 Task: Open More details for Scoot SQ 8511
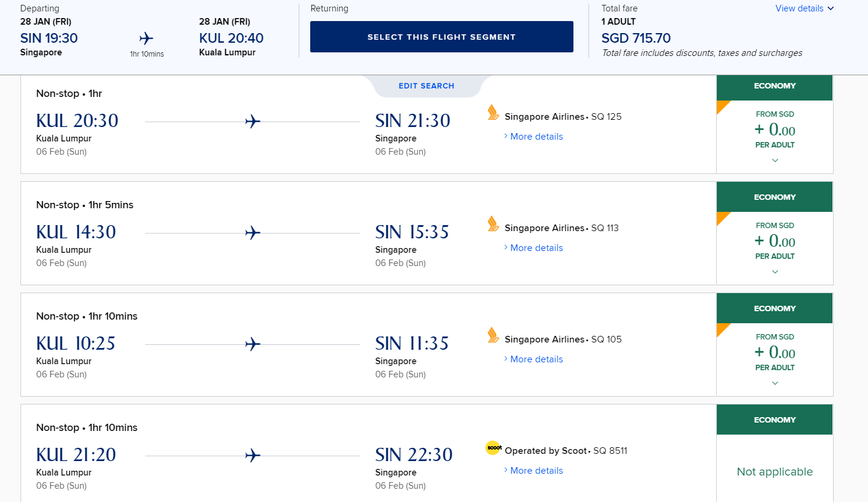click(x=536, y=471)
